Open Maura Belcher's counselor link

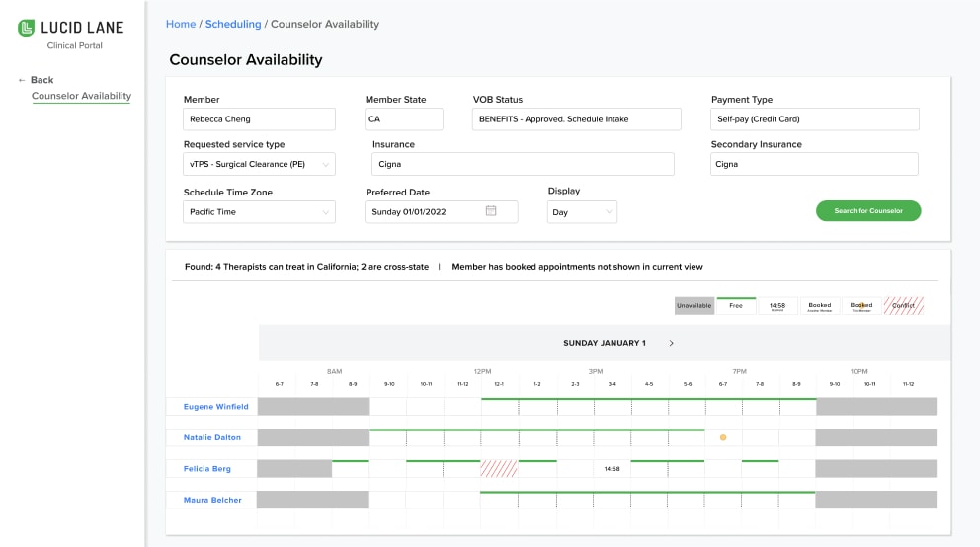(x=212, y=501)
